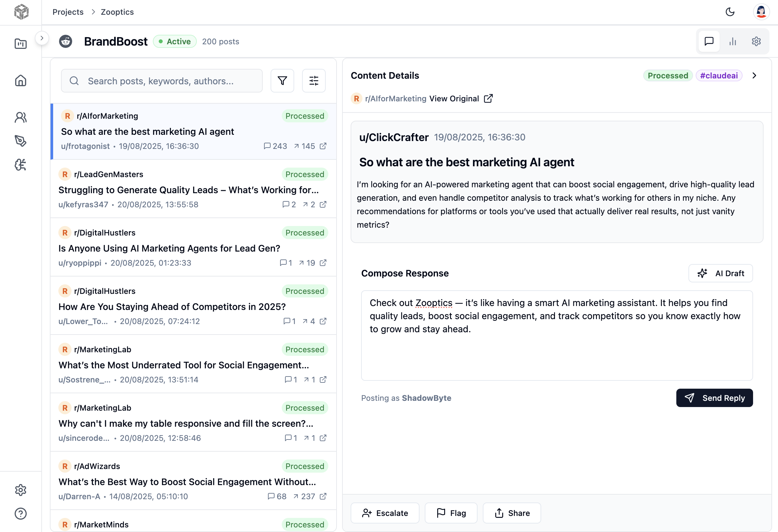Viewport: 778px width, 532px height.
Task: Open the AI brain assistant panel in sidebar
Action: (x=20, y=165)
